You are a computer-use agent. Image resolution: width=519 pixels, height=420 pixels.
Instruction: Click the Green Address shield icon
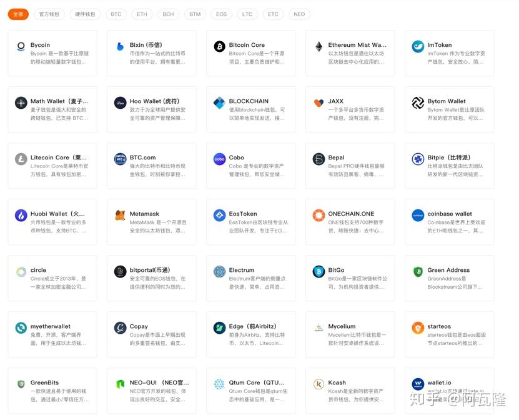coord(418,272)
